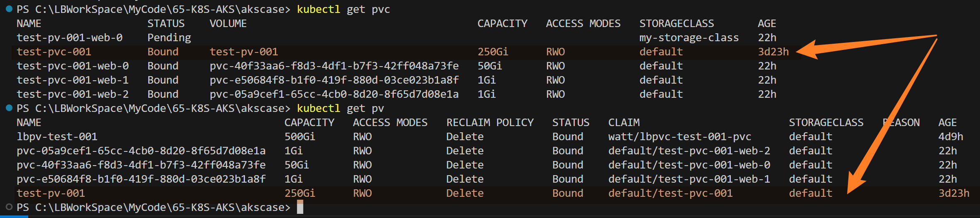Click volume name pvc-40f33aa6 in PVC table

click(334, 66)
